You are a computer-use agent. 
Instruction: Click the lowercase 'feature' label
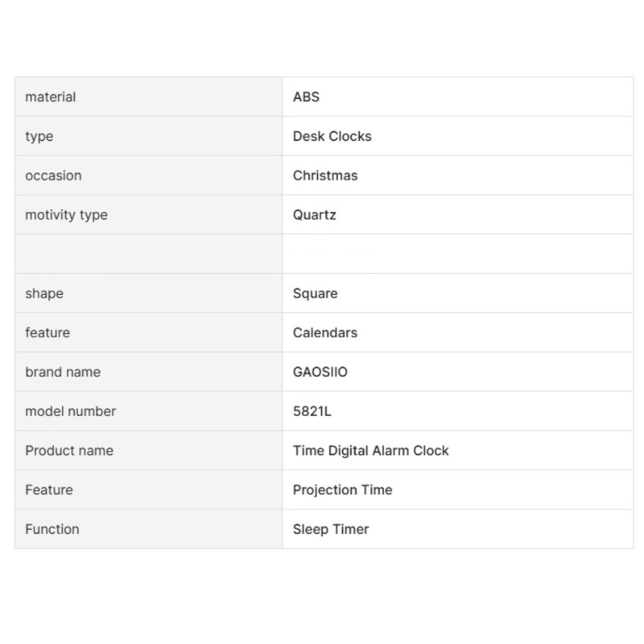click(x=47, y=332)
